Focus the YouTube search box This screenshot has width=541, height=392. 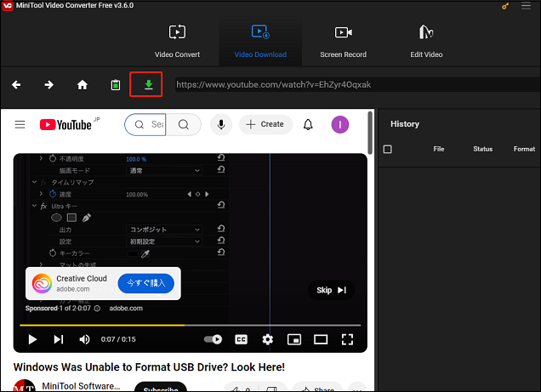click(145, 124)
